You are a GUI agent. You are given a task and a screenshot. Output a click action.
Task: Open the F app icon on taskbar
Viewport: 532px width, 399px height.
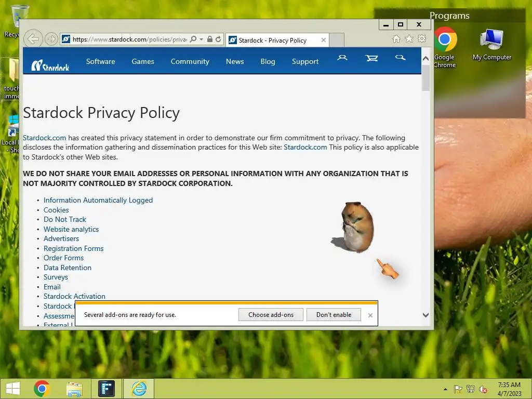(107, 389)
